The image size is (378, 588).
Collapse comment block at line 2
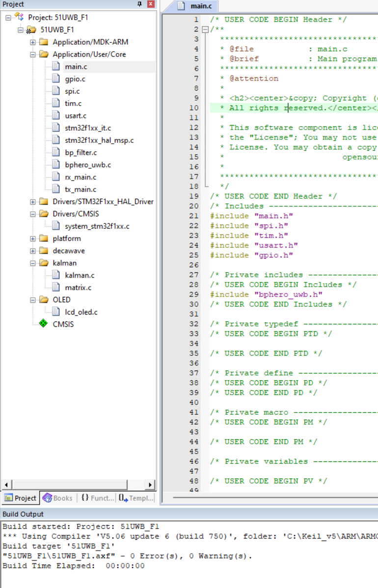[205, 29]
